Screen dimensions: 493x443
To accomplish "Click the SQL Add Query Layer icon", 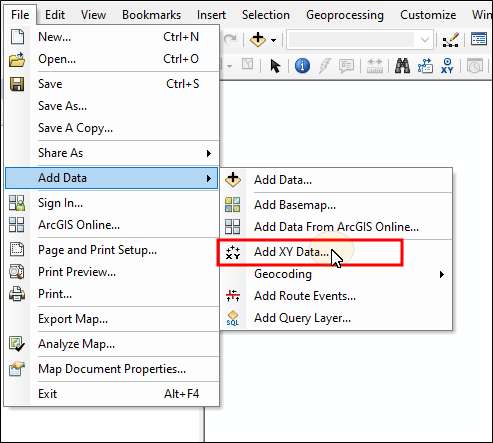I will [233, 318].
